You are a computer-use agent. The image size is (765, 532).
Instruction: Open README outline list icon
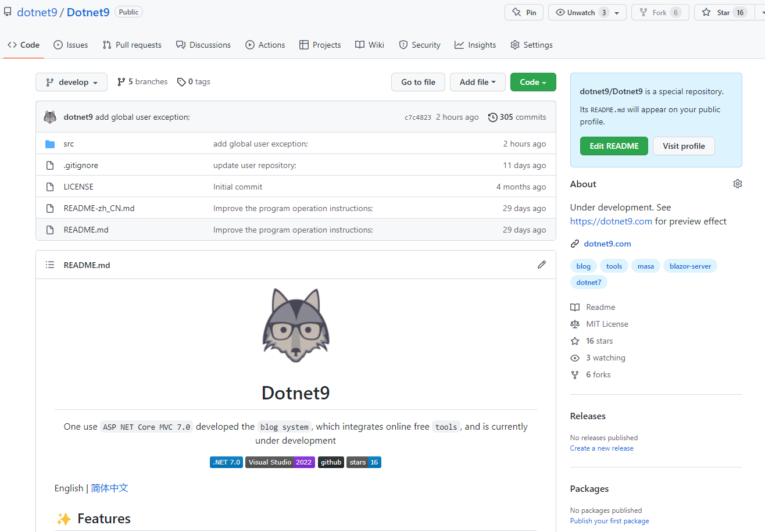tap(50, 265)
